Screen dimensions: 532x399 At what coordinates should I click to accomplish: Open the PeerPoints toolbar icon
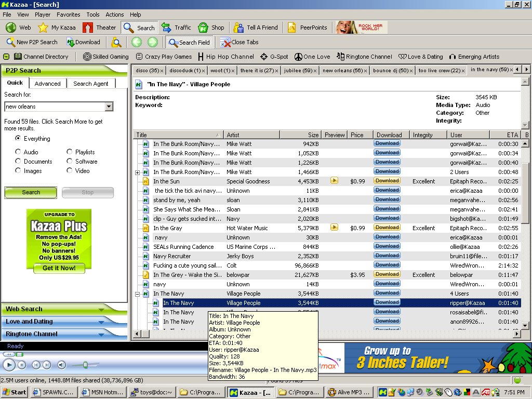(292, 28)
